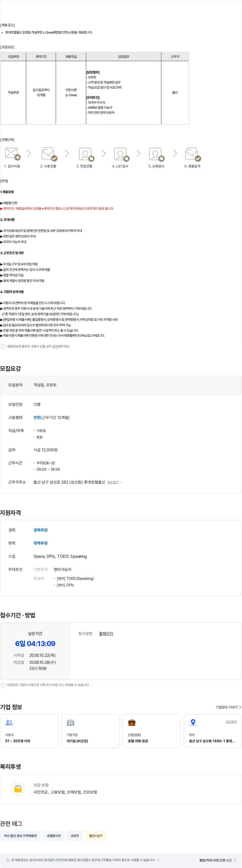The image size is (242, 868).
Task: Click the 연금·보험 wallet icon
Action: coord(18,788)
